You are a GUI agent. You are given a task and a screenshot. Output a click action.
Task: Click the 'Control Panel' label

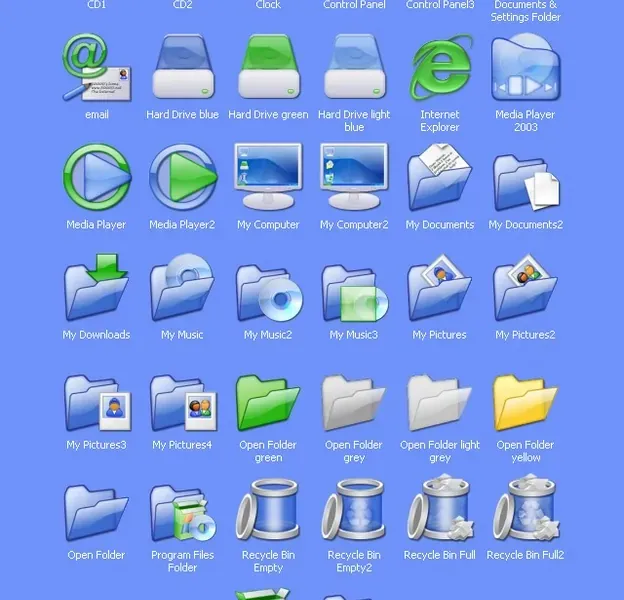click(x=354, y=4)
